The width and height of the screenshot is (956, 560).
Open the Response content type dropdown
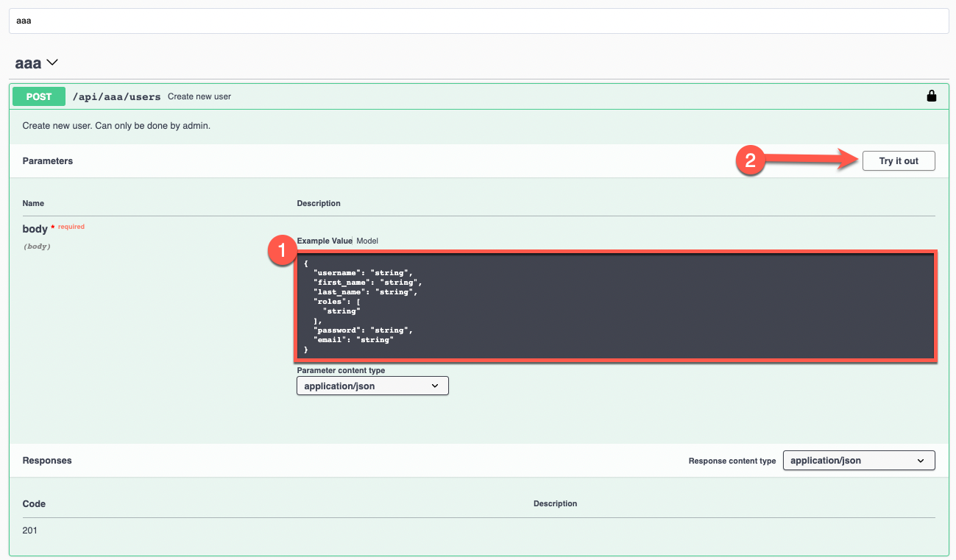(x=858, y=460)
